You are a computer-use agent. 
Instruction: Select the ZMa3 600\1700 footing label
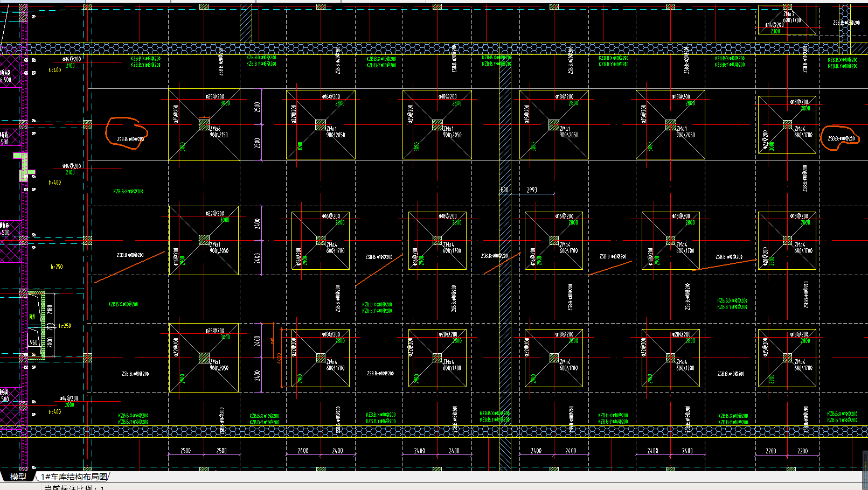791,17
